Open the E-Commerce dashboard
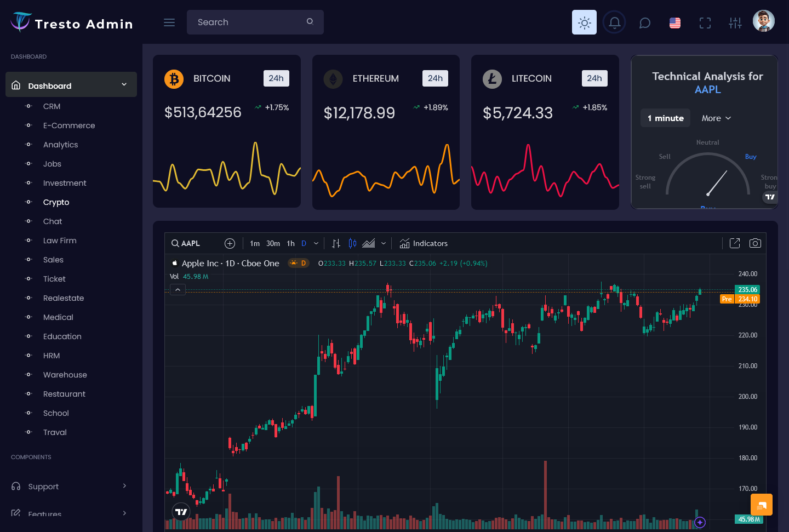The image size is (789, 532). point(69,125)
